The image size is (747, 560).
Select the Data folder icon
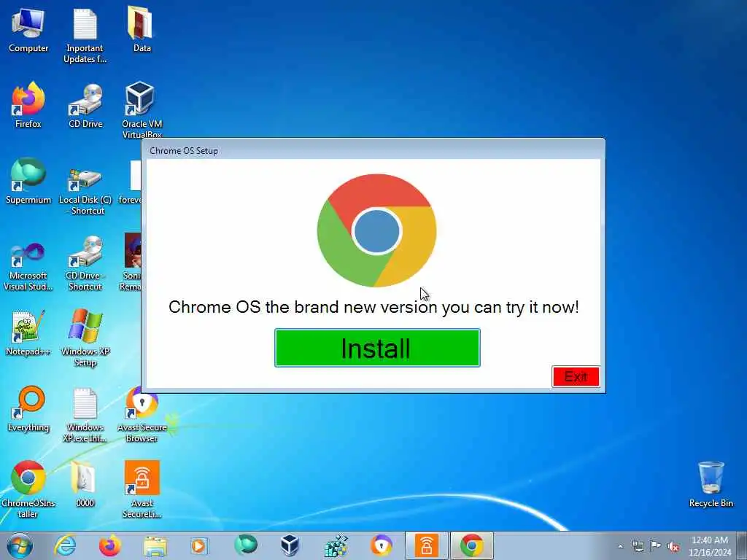pyautogui.click(x=142, y=29)
